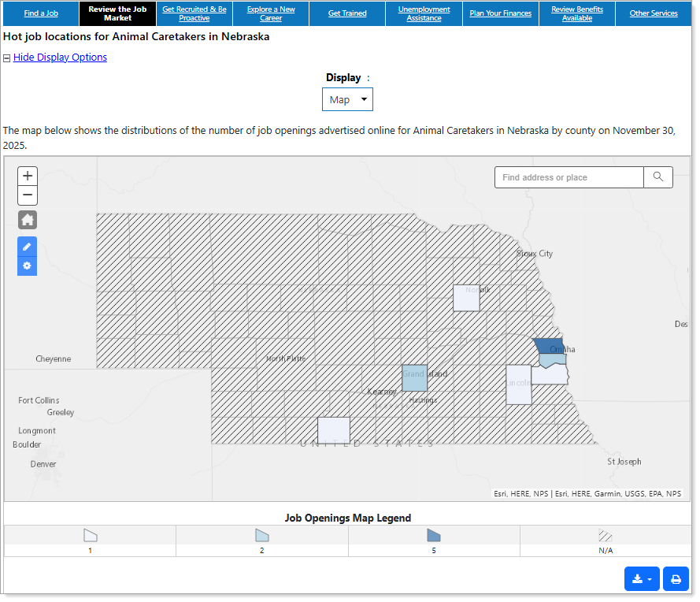Click the 5 openings legend swatch
The image size is (700, 602).
click(434, 536)
